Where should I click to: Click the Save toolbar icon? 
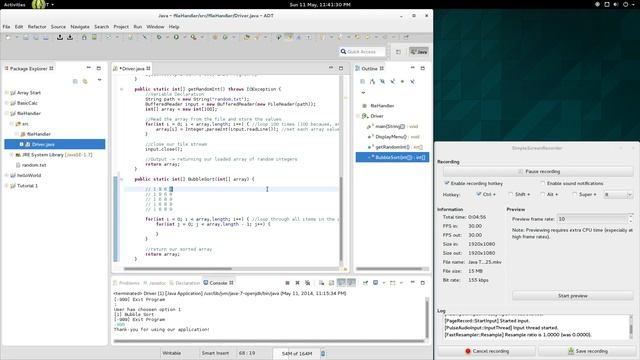pyautogui.click(x=26, y=37)
